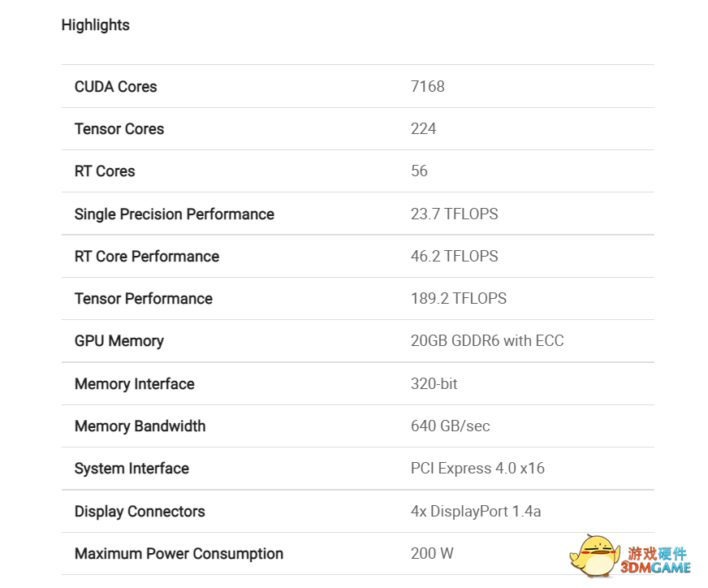The image size is (708, 588).
Task: Click the System Interface label
Action: click(132, 469)
